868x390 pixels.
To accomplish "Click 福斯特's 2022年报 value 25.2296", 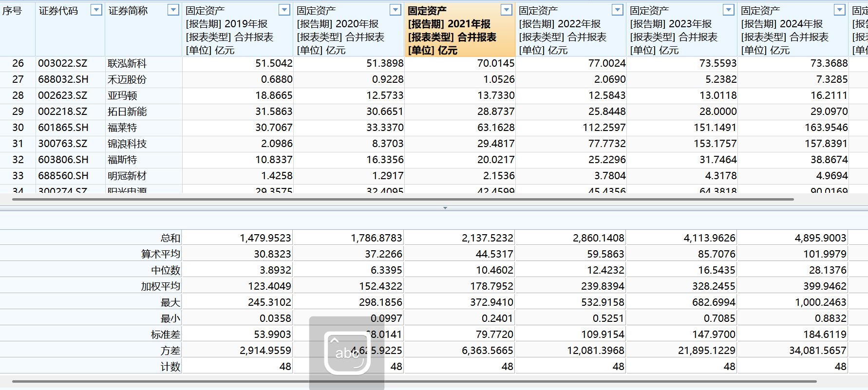I will (606, 160).
